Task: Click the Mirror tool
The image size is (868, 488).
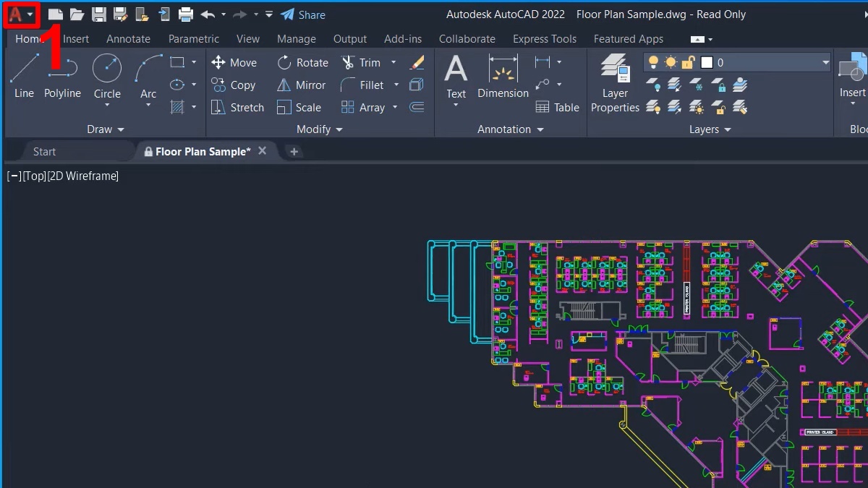Action: point(302,85)
